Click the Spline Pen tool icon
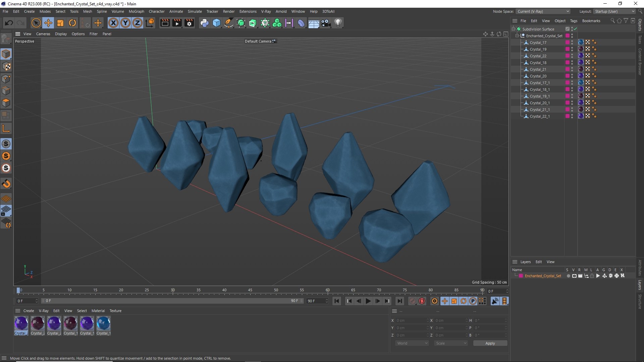Viewport: 644px width, 362px height. coord(229,23)
